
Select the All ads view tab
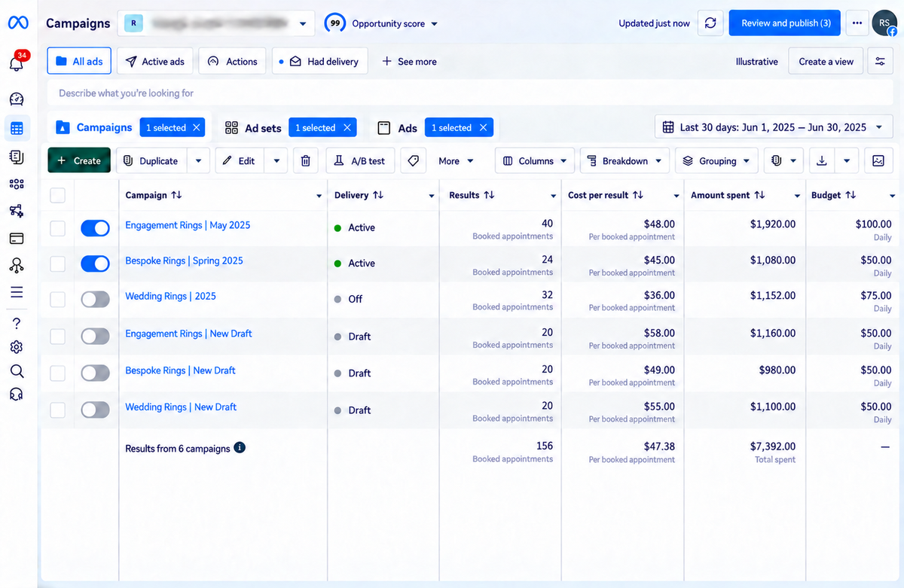click(x=79, y=62)
